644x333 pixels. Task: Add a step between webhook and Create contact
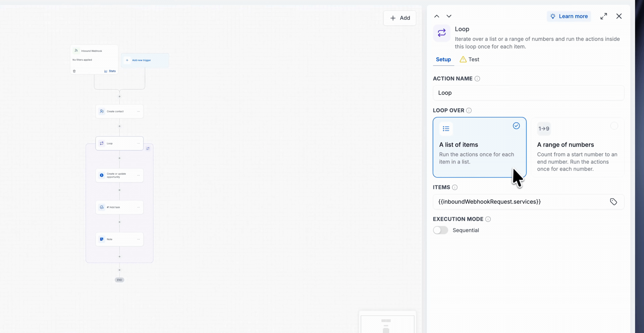[119, 96]
